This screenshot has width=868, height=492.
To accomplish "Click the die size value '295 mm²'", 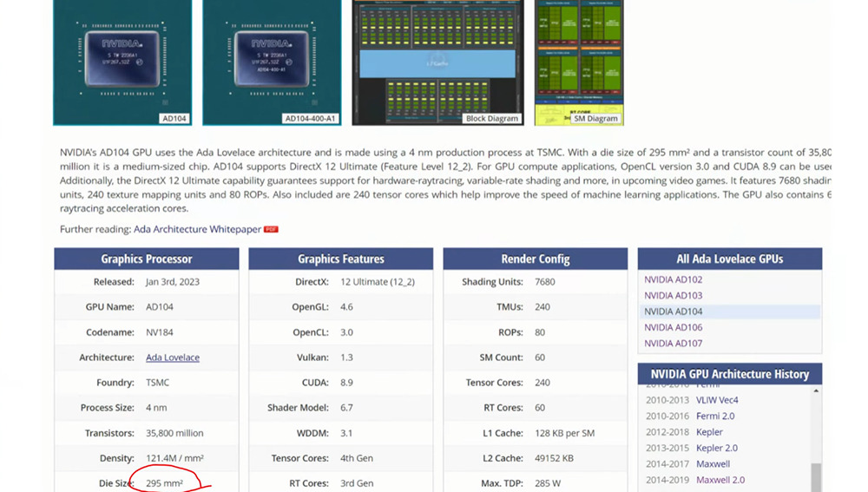I will coord(164,483).
